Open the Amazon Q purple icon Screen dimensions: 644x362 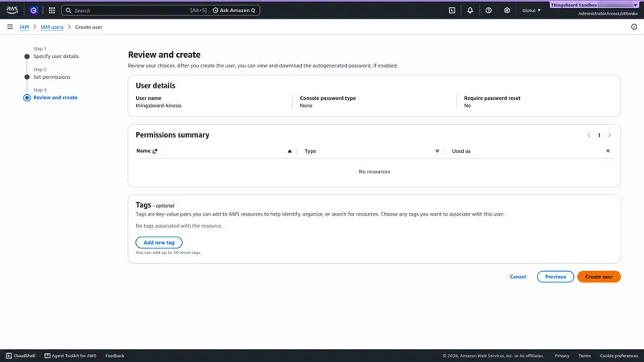click(x=34, y=10)
